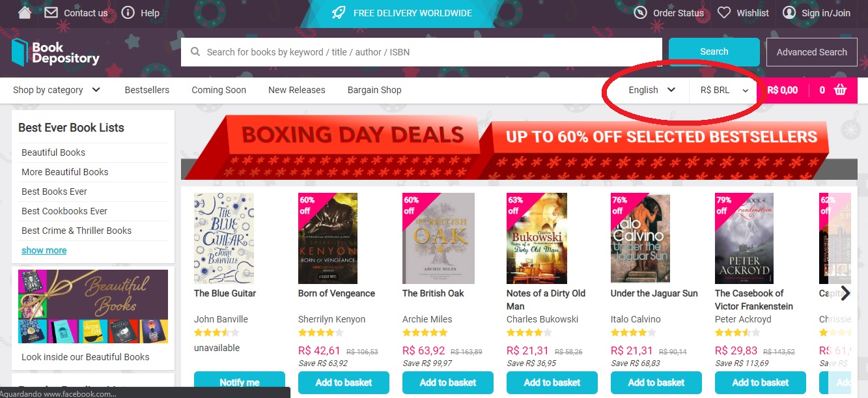
Task: Click the Help info icon
Action: [x=128, y=12]
